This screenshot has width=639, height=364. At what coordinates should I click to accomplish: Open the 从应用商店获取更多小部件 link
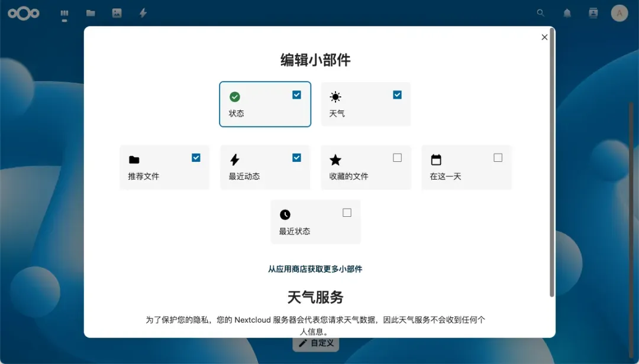[x=315, y=269]
